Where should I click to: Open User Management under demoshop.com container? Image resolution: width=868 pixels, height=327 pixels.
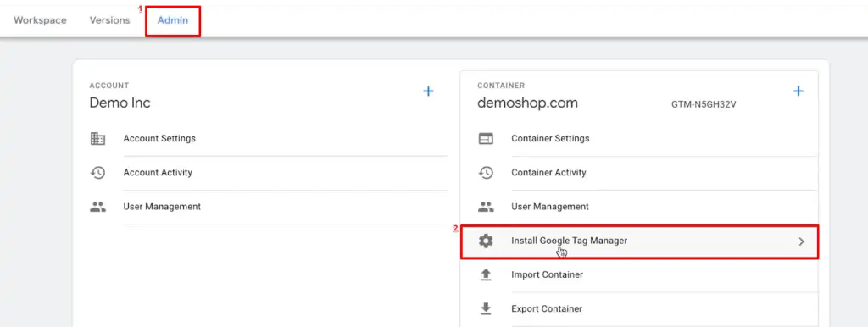[550, 207]
